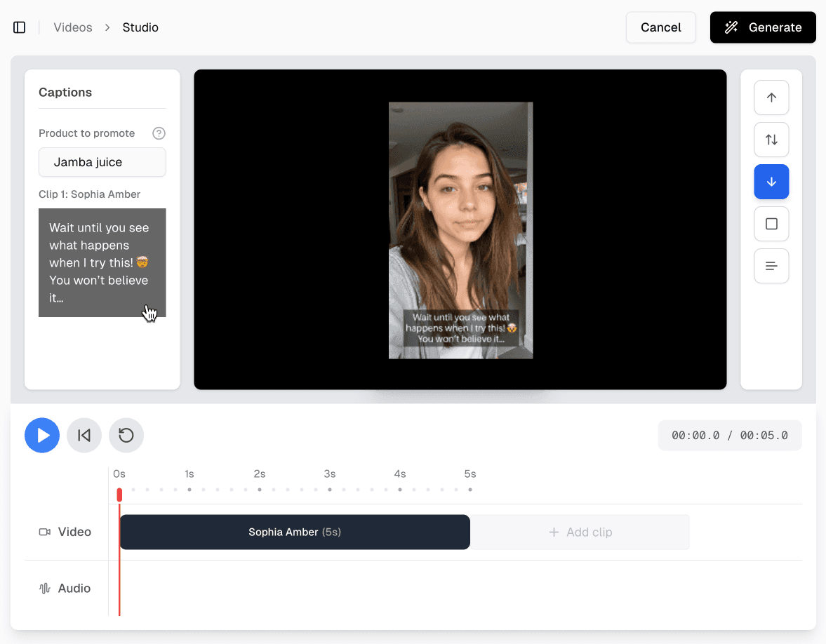This screenshot has width=826, height=644.
Task: Click the Add clip placeholder
Action: [x=580, y=532]
